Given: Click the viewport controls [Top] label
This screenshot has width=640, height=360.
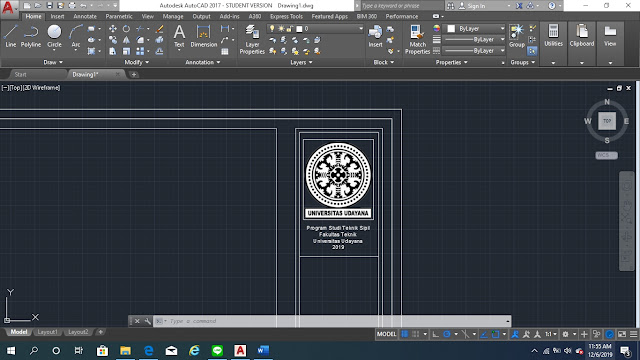Looking at the screenshot, I should click(x=16, y=88).
